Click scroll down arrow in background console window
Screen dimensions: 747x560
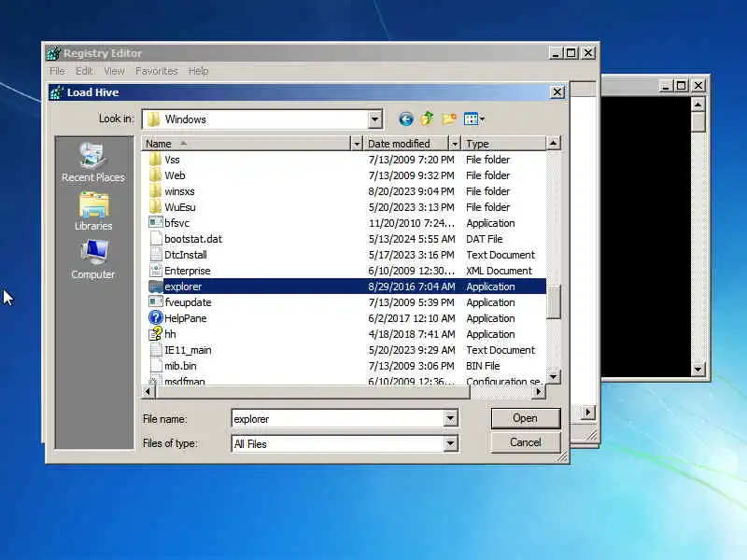click(x=698, y=369)
